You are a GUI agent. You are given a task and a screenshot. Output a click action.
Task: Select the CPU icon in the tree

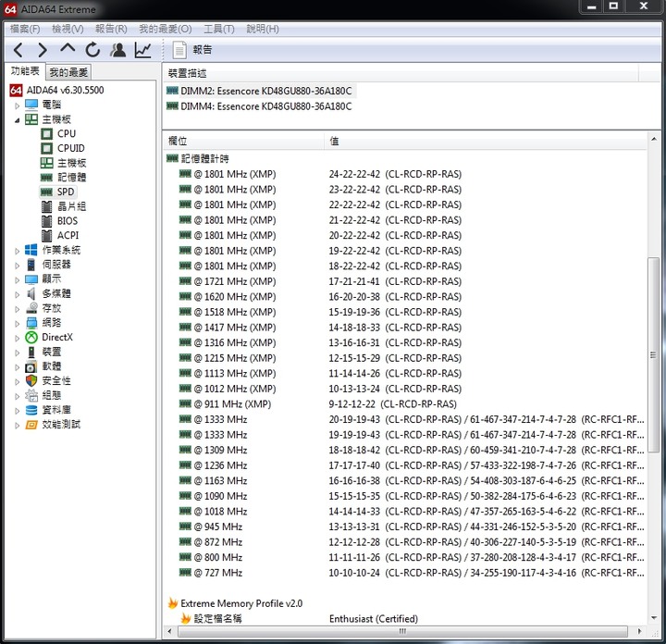(x=47, y=134)
